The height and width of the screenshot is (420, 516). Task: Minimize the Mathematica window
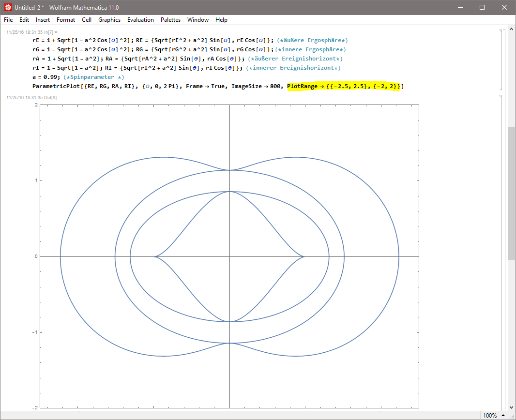tap(460, 8)
